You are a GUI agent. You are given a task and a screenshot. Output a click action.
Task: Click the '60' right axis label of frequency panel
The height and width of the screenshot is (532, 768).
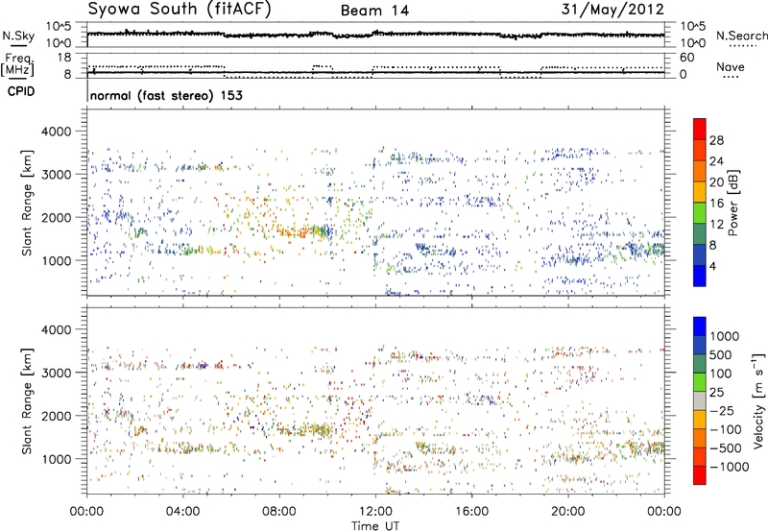pyautogui.click(x=687, y=58)
